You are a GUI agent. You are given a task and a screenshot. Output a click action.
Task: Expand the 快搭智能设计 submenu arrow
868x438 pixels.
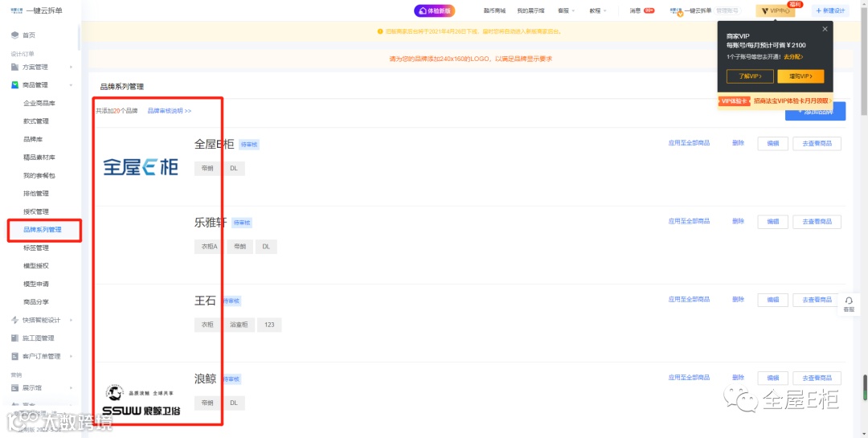71,320
